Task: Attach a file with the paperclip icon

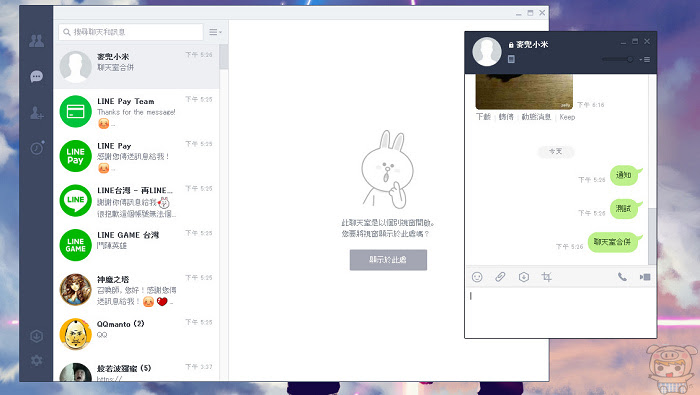Action: click(500, 277)
